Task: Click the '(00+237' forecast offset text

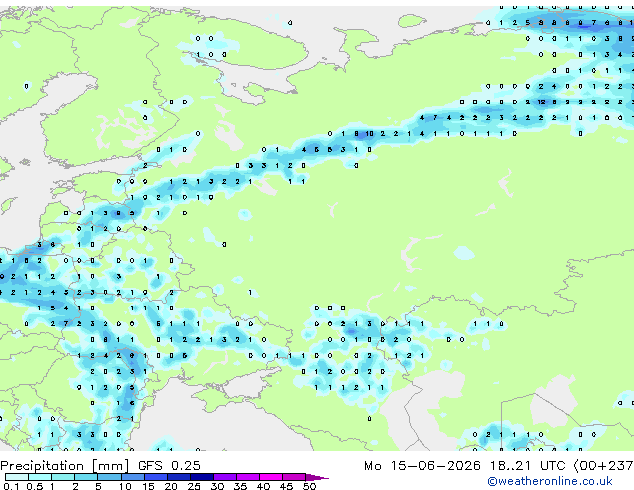Action: (603, 466)
